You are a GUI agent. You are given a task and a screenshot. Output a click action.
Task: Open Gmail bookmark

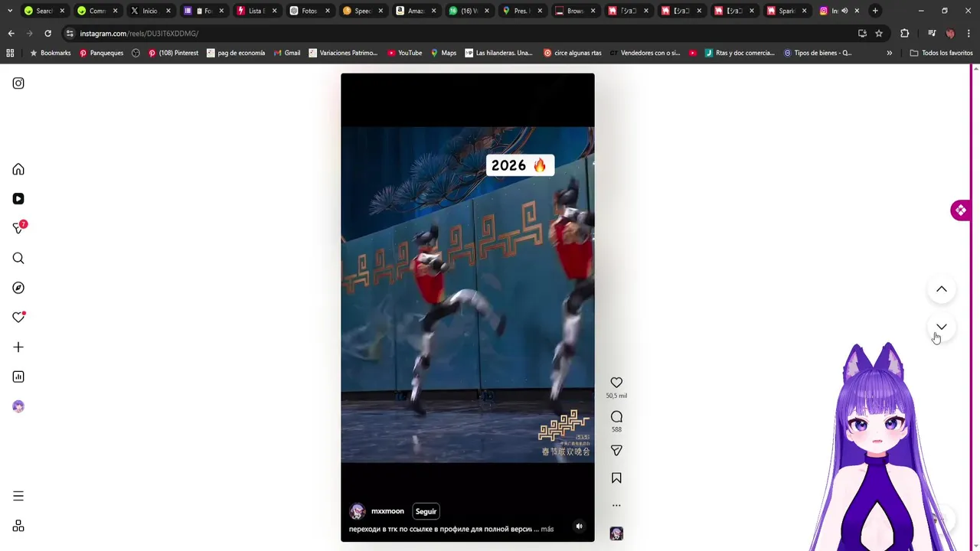286,53
